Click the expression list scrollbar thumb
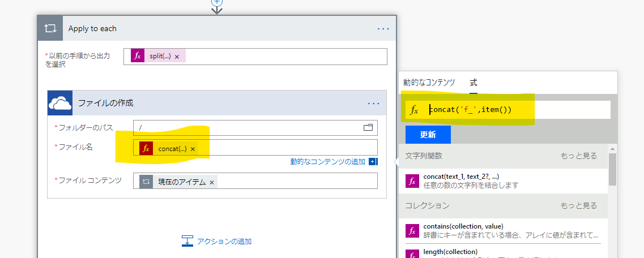This screenshot has height=258, width=644. pyautogui.click(x=612, y=169)
